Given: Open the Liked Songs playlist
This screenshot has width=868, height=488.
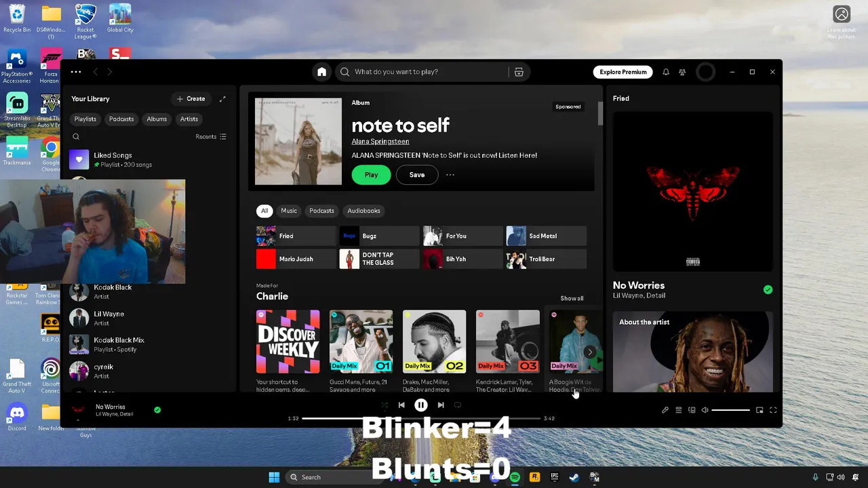Looking at the screenshot, I should (149, 160).
